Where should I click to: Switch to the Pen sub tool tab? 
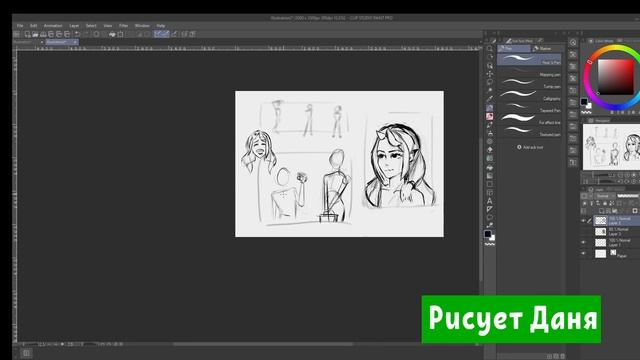tap(514, 49)
